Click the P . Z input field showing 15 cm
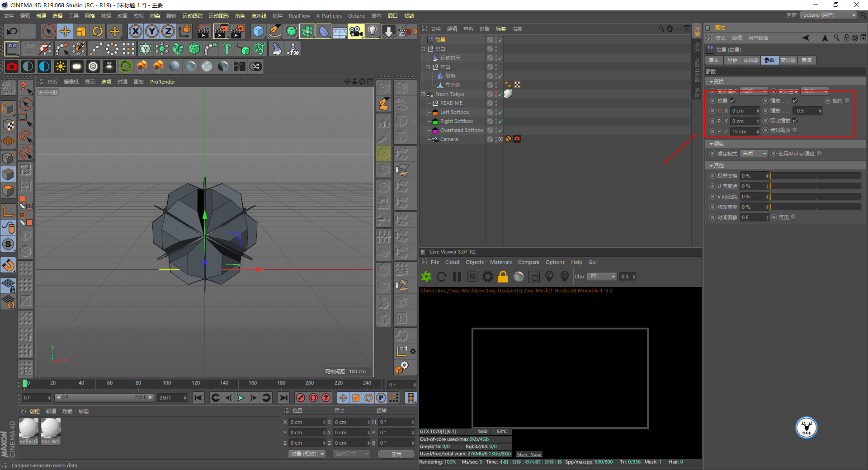 (745, 132)
